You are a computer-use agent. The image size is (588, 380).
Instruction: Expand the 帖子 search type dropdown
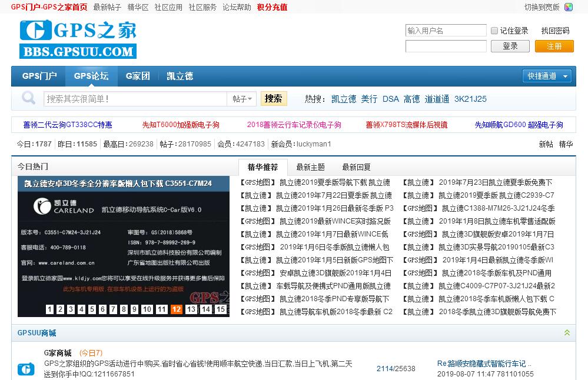[x=242, y=99]
